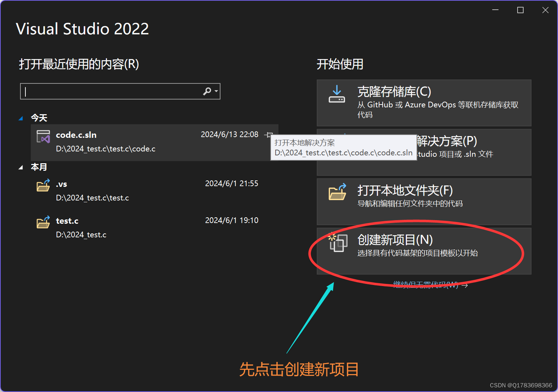This screenshot has height=392, width=558.
Task: Click the timestamp 2024/6/13 22:08
Action: coord(229,135)
